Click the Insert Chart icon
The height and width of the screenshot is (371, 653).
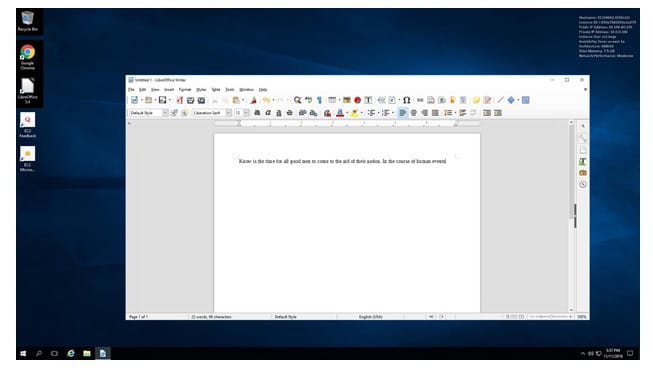357,100
